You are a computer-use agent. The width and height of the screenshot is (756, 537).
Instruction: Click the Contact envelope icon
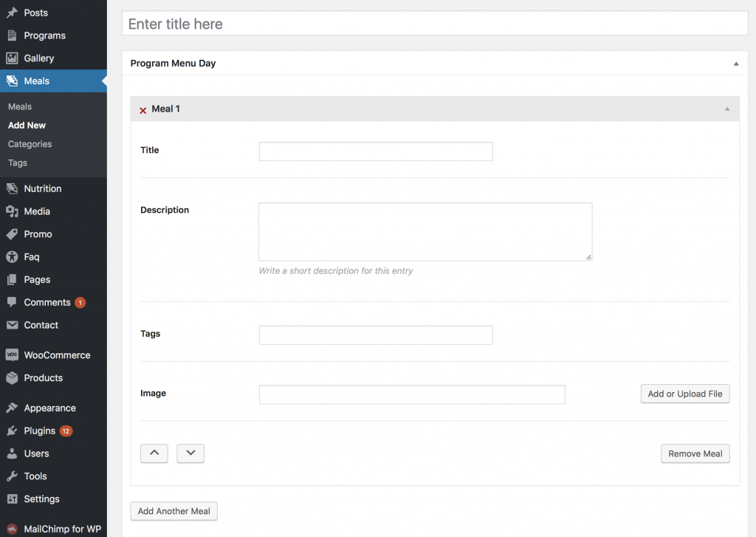coord(12,325)
